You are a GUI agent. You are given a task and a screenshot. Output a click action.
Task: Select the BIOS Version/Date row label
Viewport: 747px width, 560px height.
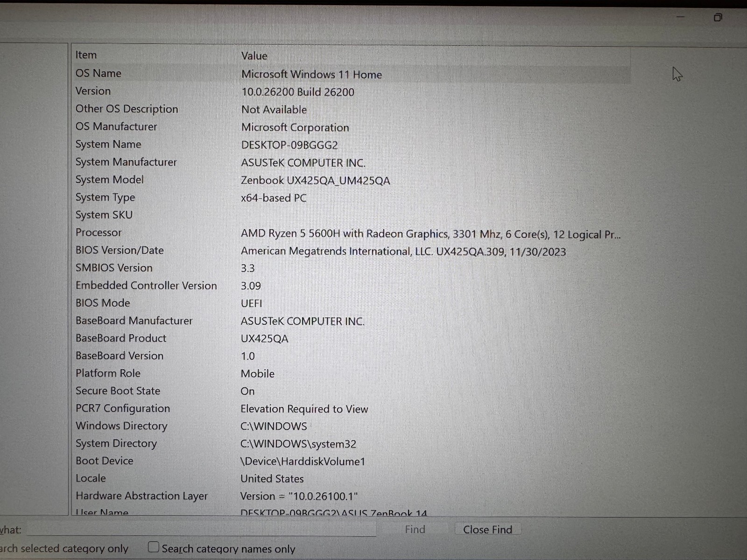tap(120, 250)
